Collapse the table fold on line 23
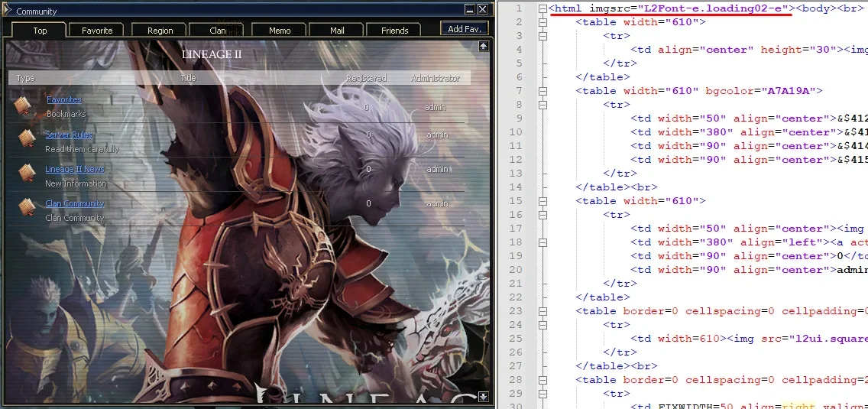This screenshot has height=409, width=868. 542,311
